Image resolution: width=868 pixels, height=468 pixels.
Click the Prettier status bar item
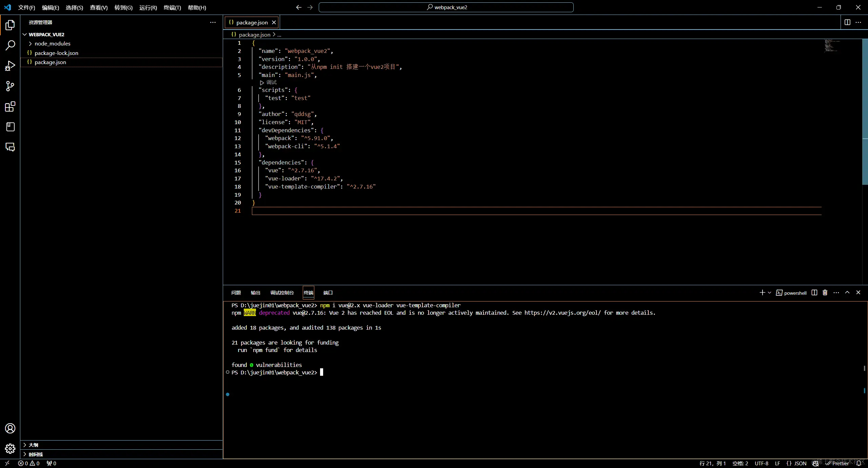coord(837,463)
